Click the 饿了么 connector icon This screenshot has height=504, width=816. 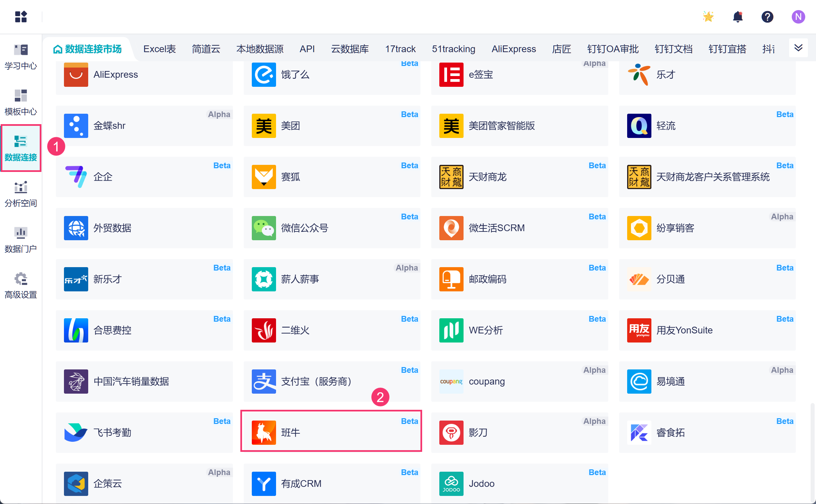tap(264, 74)
